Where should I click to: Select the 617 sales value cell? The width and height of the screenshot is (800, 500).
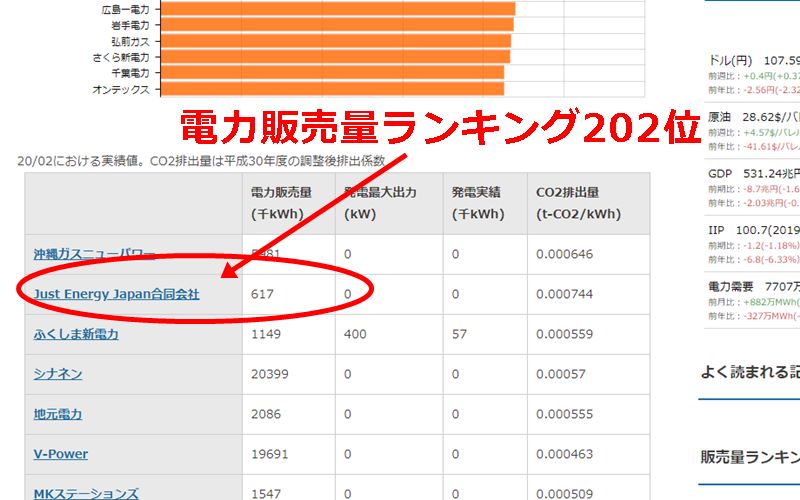pos(289,294)
